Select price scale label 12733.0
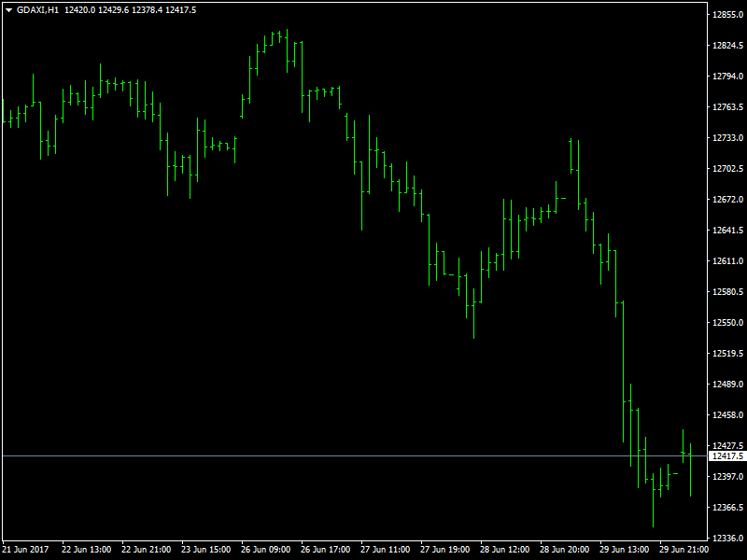747x560 pixels. pyautogui.click(x=727, y=138)
